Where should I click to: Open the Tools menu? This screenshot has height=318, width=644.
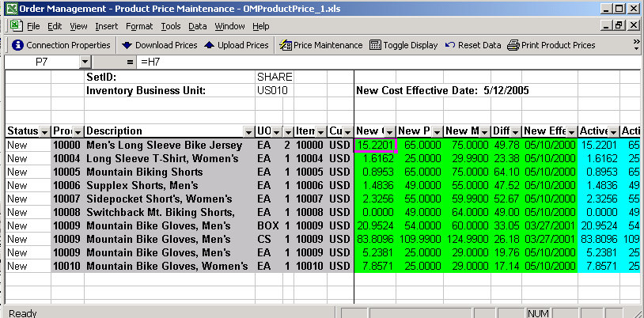coord(160,26)
